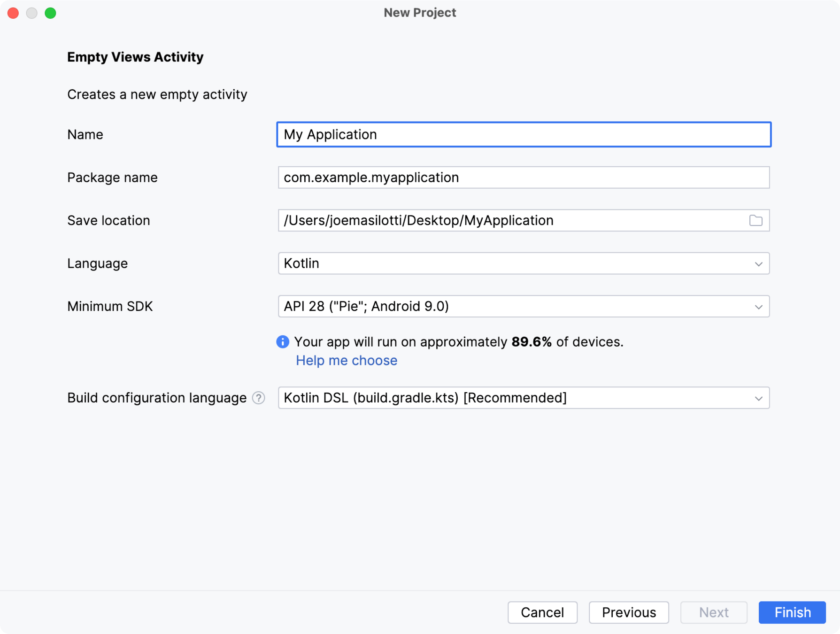
Task: Click the Name field containing My Application
Action: 524,134
